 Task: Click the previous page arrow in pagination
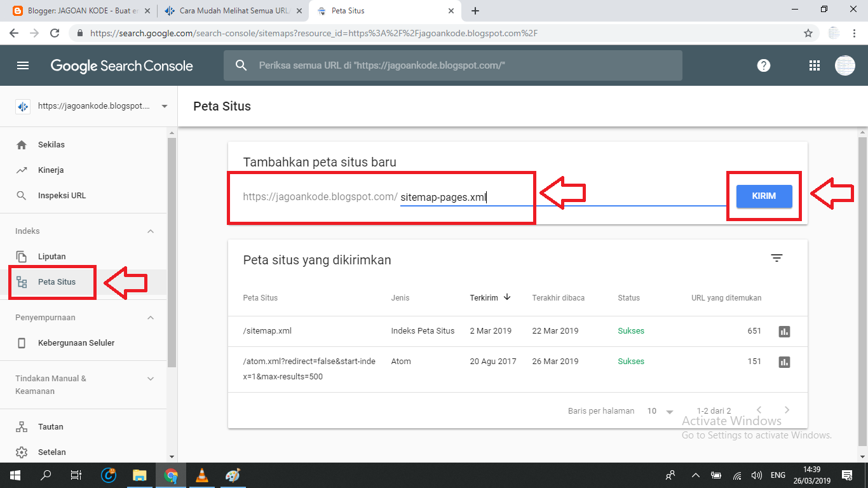point(759,410)
